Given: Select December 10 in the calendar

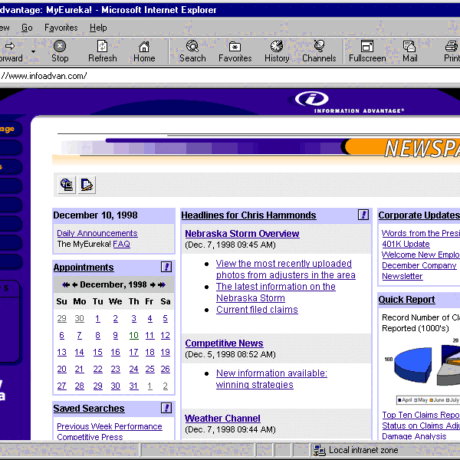Looking at the screenshot, I should pyautogui.click(x=134, y=335).
